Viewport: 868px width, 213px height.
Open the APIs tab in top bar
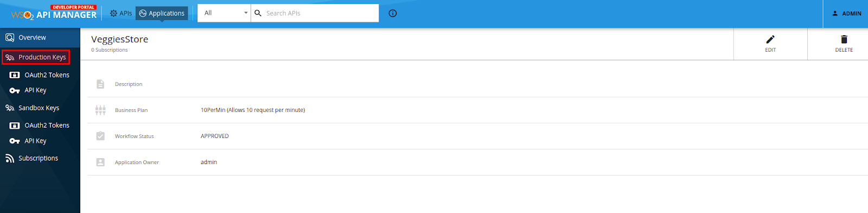tap(121, 14)
